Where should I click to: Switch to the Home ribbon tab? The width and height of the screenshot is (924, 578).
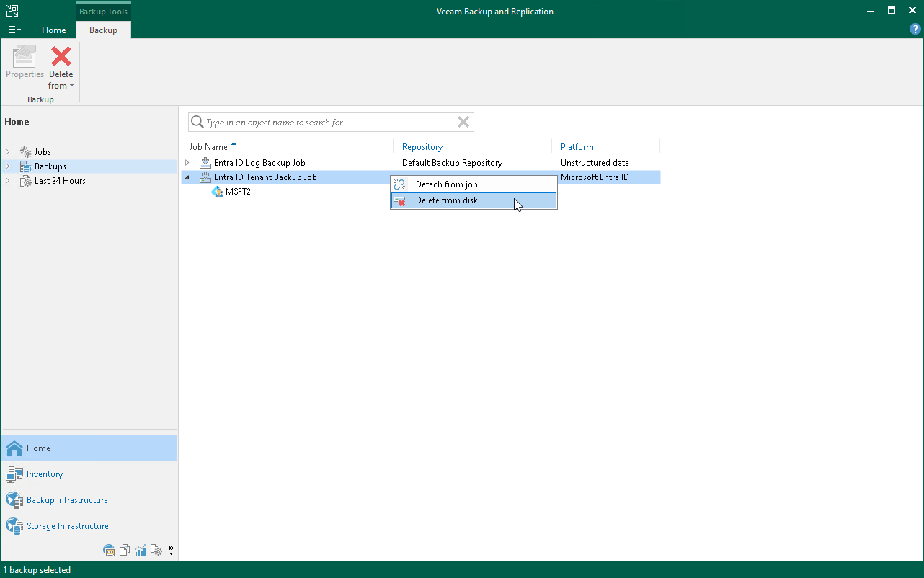(54, 30)
